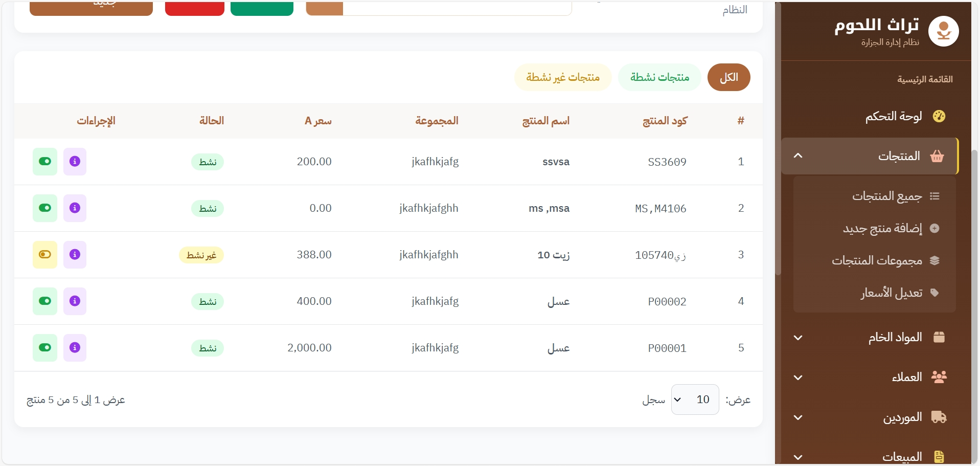Activate inactive product زيت 10 toggle
The image size is (980, 466).
[45, 255]
